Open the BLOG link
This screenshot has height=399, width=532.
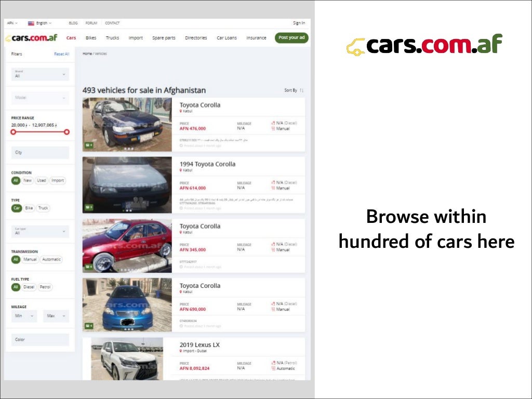(73, 23)
